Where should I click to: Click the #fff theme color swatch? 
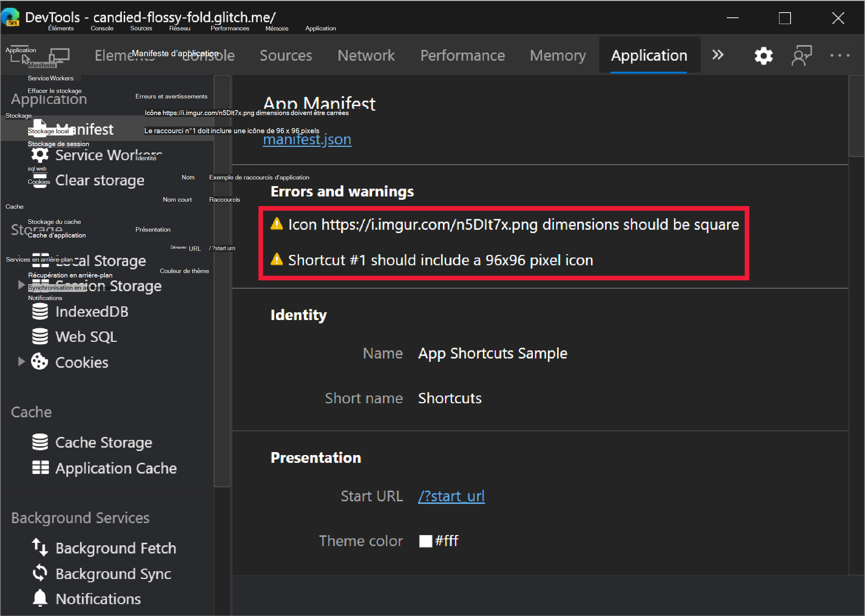coord(425,541)
